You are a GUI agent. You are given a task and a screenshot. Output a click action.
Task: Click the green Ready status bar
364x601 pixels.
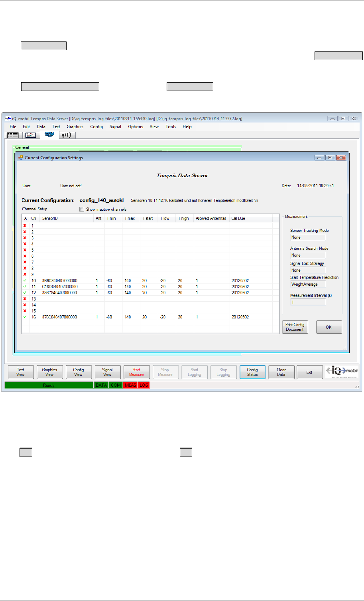[49, 385]
